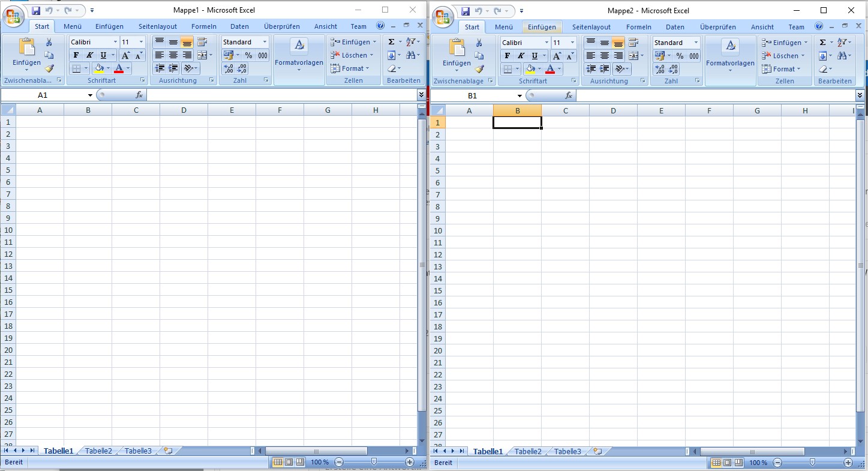The height and width of the screenshot is (471, 868).
Task: Open the name box dropdown in Mappe1
Action: [90, 95]
